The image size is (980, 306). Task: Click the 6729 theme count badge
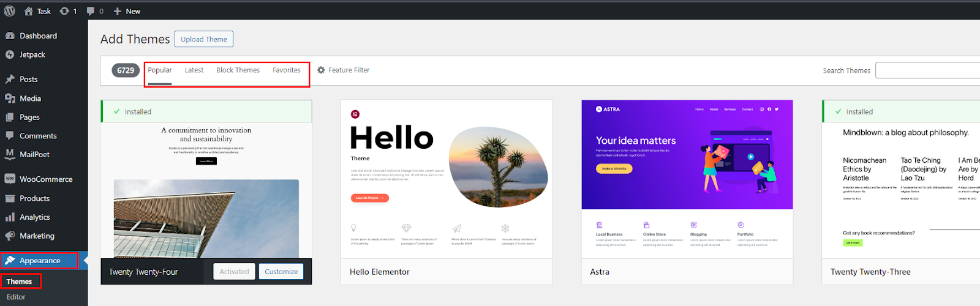tap(126, 70)
